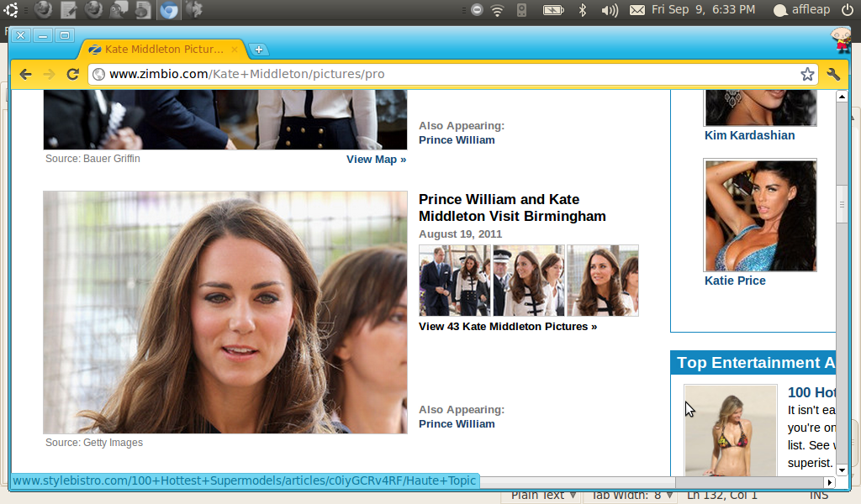
Task: Open the large Kate Middleton close-up photo
Action: [225, 312]
